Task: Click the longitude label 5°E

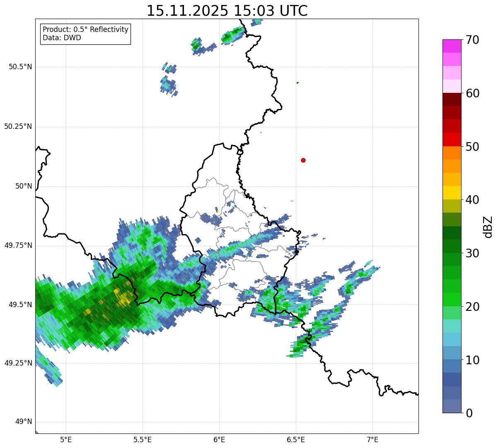Action: point(66,440)
